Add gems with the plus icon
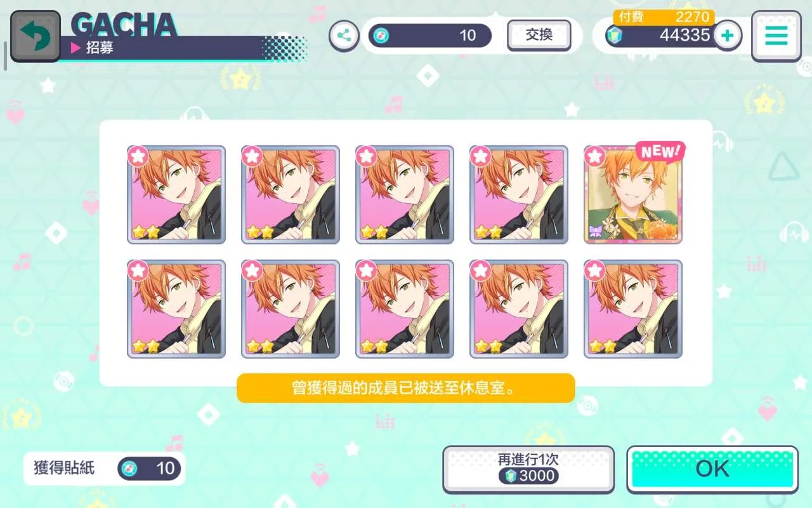Image resolution: width=812 pixels, height=508 pixels. coord(728,35)
